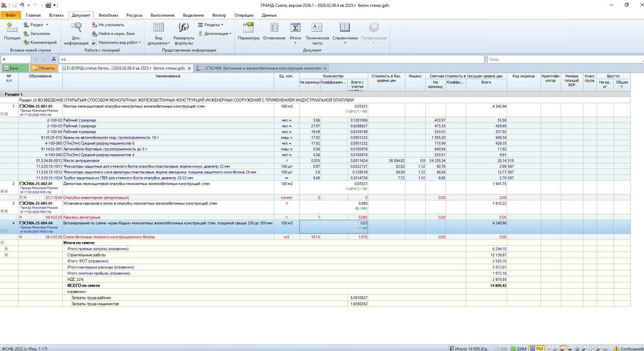Image resolution: width=644 pixels, height=351 pixels.
Task: Open the Данные ribbon tab
Action: [269, 15]
